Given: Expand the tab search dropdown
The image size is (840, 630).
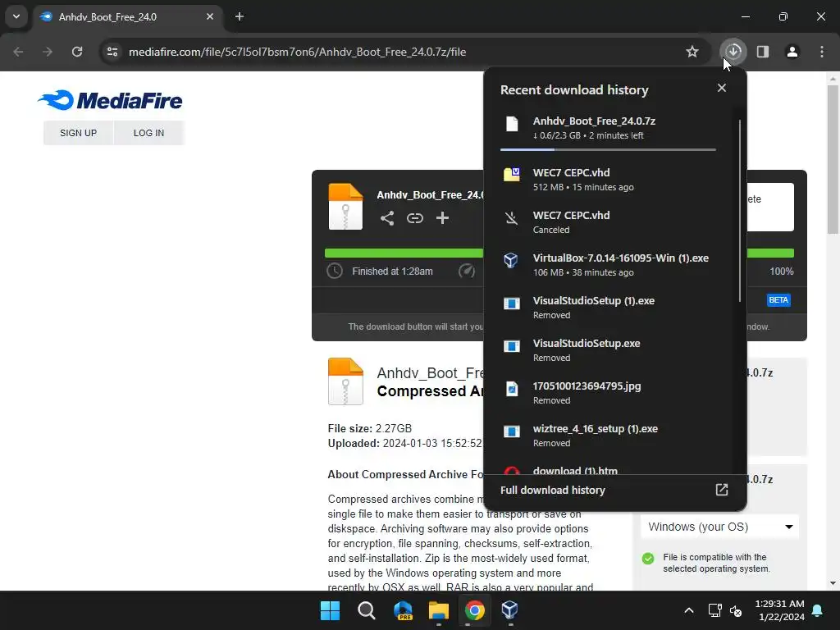Looking at the screenshot, I should 16,16.
